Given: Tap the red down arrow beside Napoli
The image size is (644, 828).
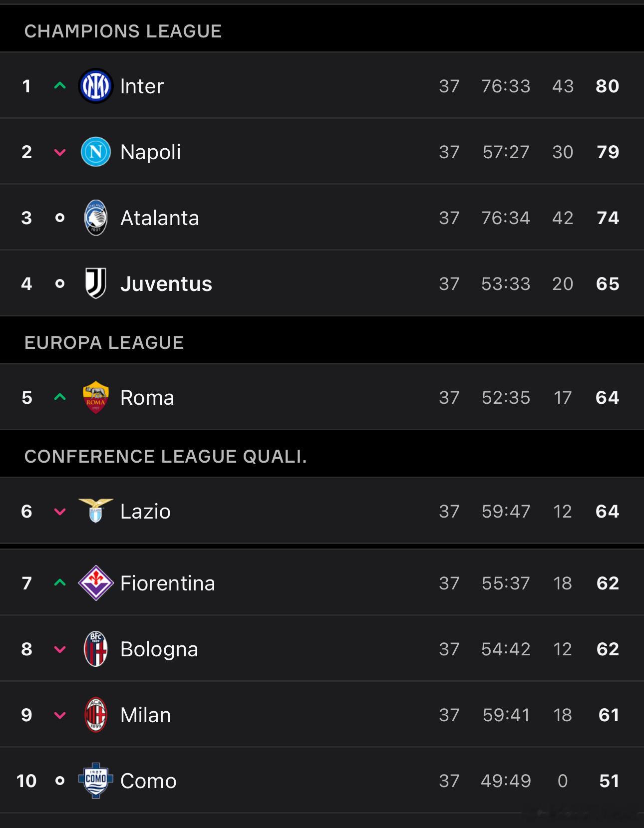Looking at the screenshot, I should point(60,152).
